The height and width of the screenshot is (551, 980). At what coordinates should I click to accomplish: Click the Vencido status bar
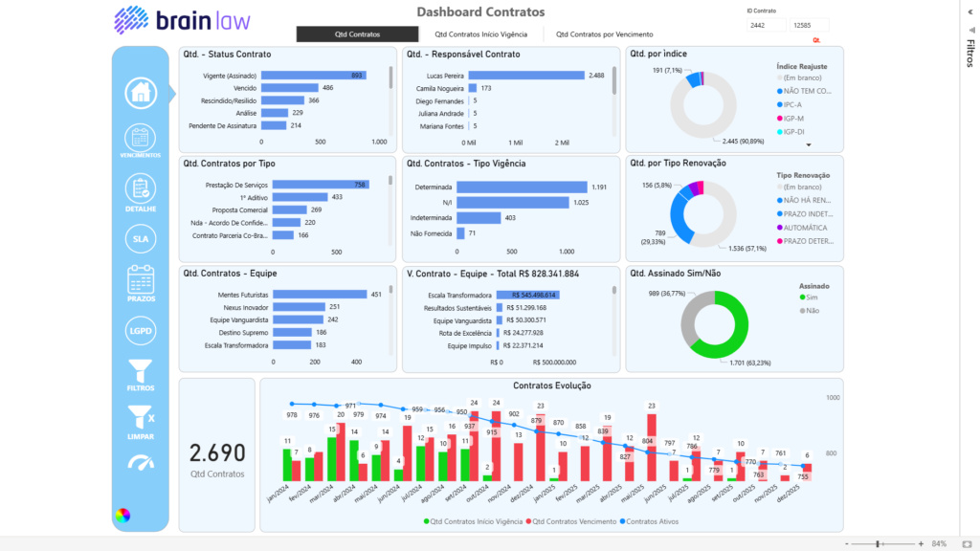point(289,88)
